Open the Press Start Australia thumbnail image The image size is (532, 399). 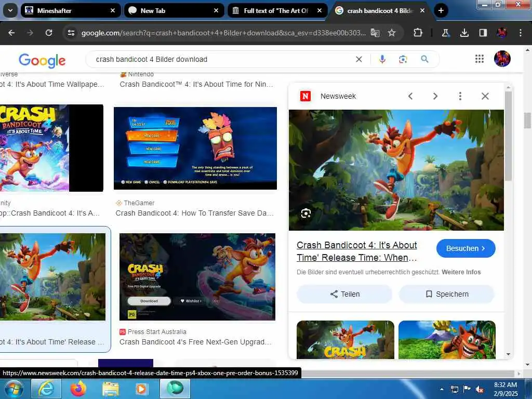coord(197,277)
